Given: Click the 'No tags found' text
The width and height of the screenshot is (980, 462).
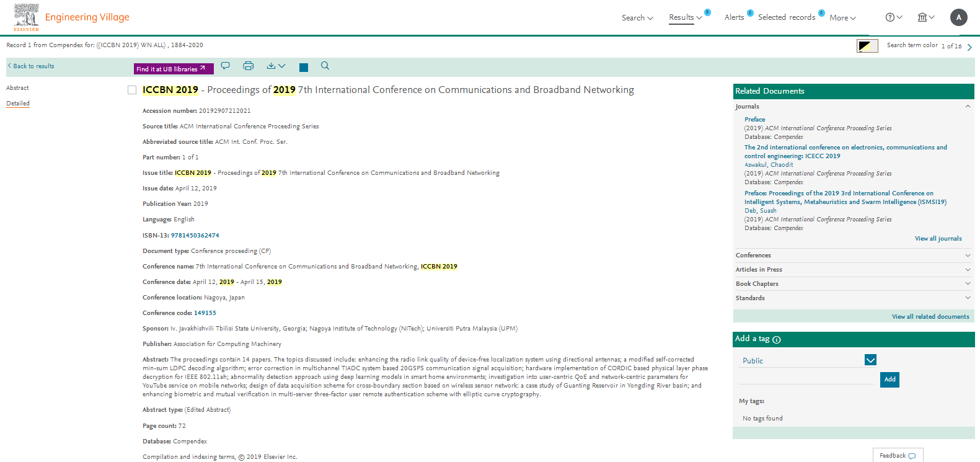Looking at the screenshot, I should 762,419.
